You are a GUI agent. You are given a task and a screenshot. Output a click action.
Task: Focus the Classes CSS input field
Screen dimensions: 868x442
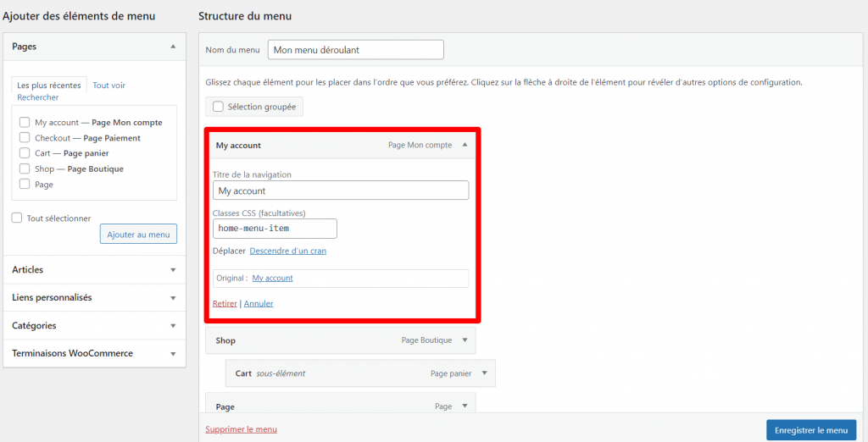pyautogui.click(x=274, y=229)
